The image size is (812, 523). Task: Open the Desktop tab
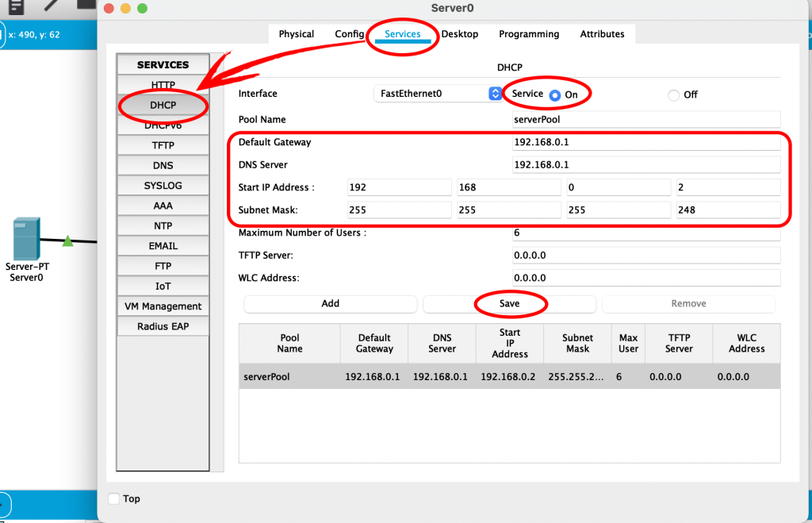(460, 34)
